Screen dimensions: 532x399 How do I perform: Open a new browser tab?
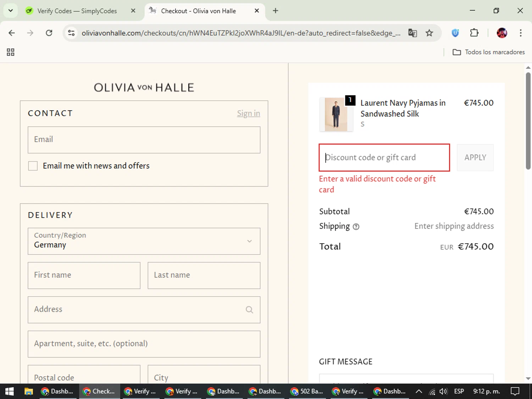point(276,11)
